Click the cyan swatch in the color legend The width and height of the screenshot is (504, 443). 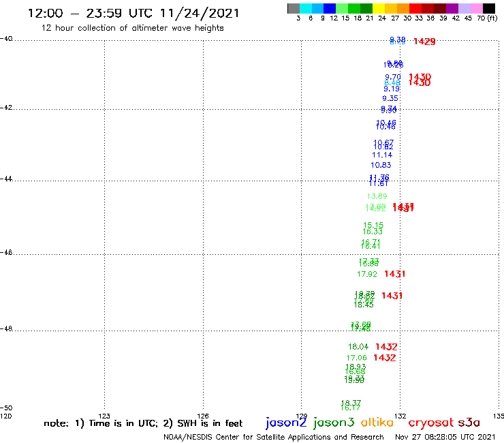click(306, 8)
